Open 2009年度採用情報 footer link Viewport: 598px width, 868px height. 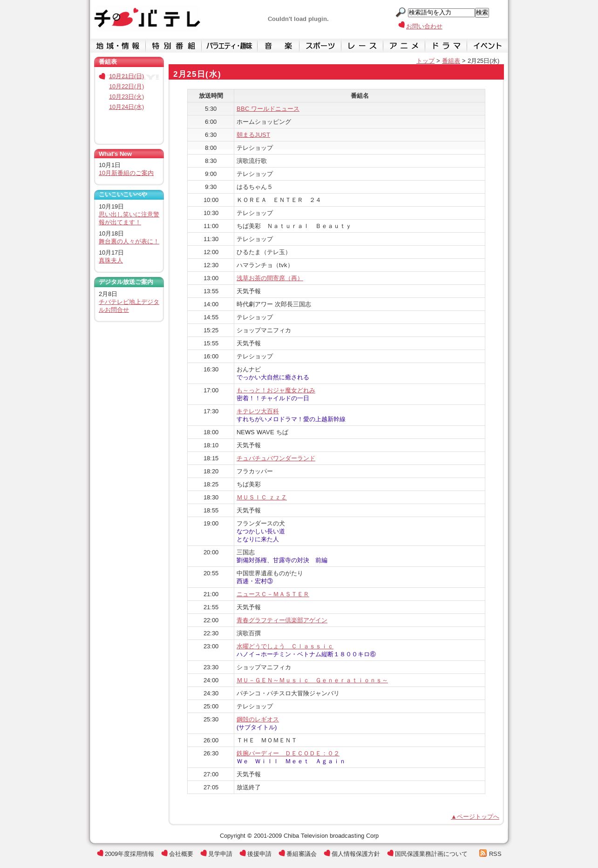point(129,854)
